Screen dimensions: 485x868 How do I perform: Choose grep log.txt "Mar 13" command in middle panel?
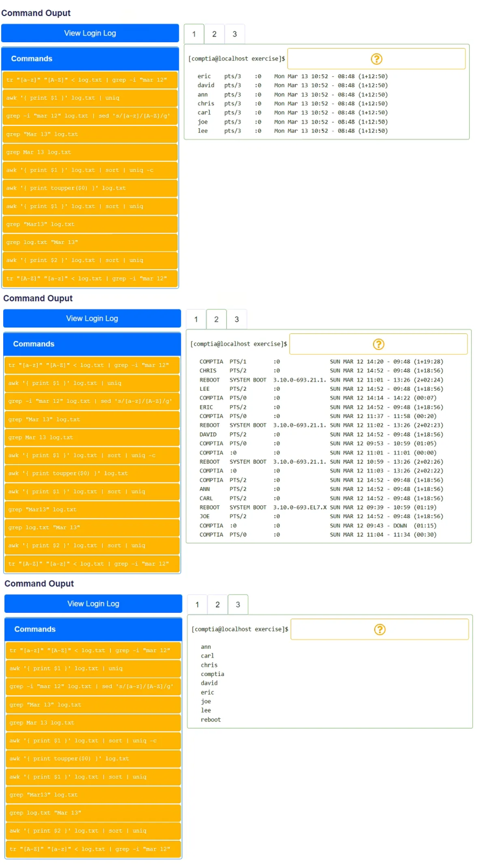(92, 528)
